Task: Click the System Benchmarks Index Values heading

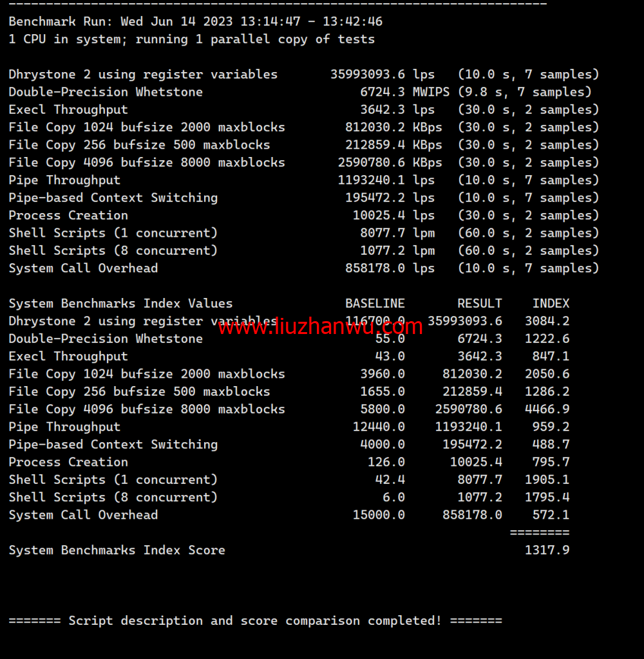Action: point(120,304)
